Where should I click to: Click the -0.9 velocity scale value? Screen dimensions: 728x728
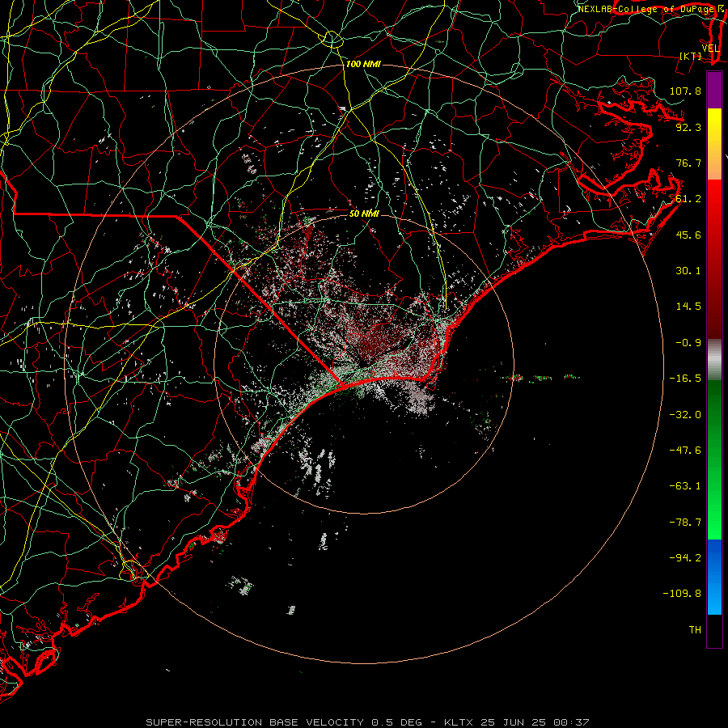[688, 343]
